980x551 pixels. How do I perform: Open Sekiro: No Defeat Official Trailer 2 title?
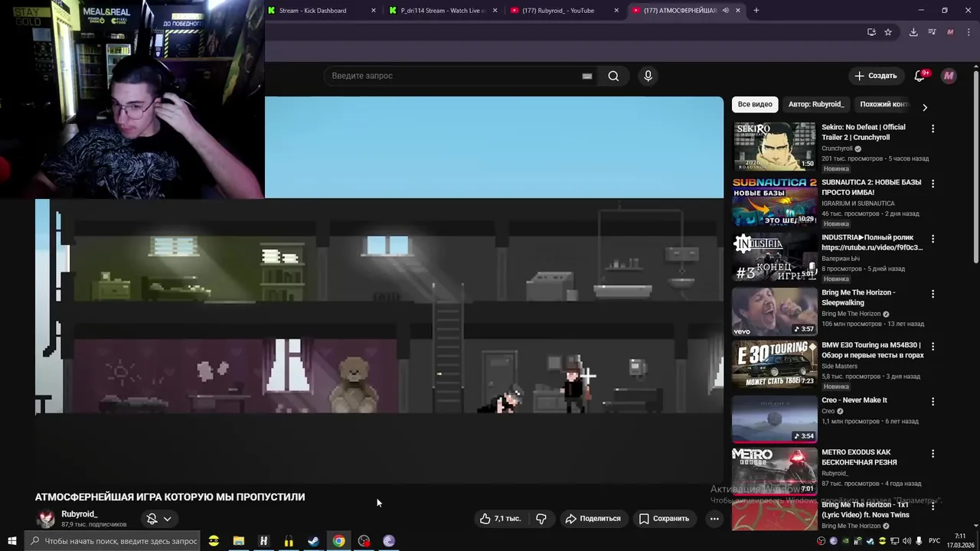[x=864, y=132]
